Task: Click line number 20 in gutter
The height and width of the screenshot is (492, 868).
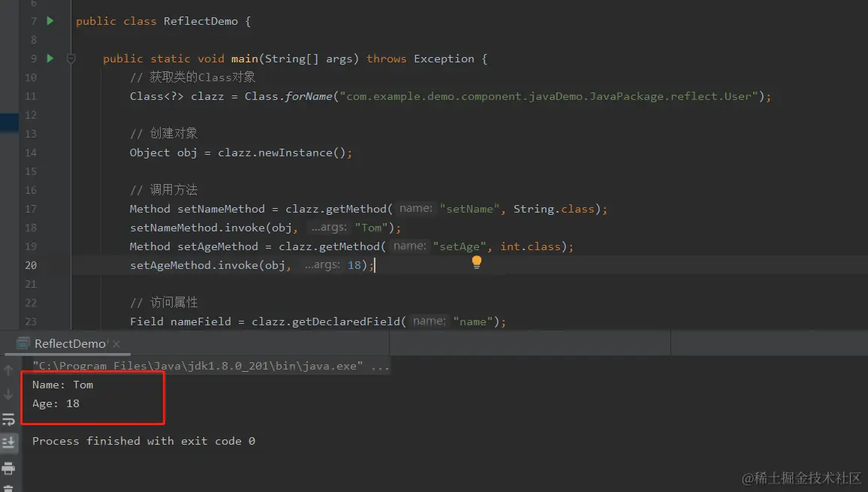Action: pos(31,265)
